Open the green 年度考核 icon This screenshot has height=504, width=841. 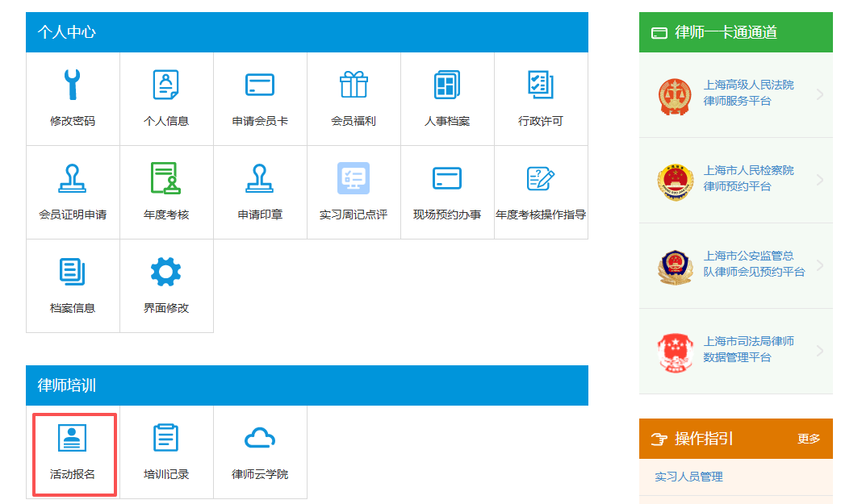pos(166,179)
